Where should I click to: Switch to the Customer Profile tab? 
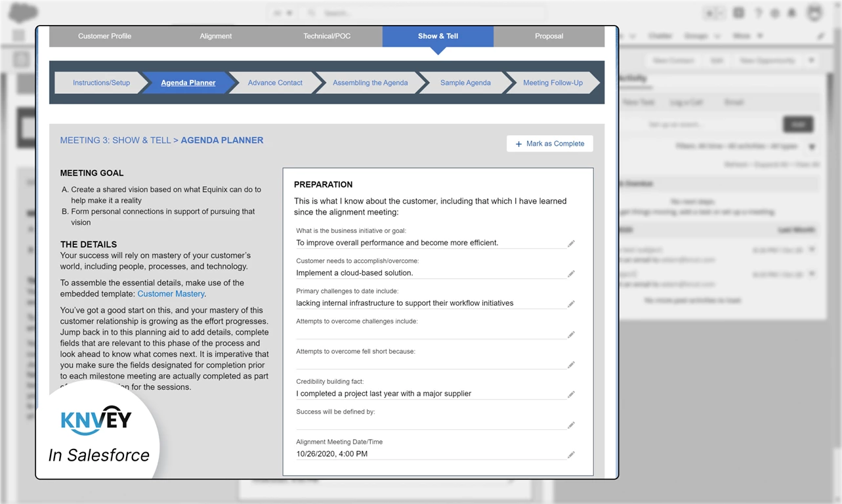[x=104, y=36]
